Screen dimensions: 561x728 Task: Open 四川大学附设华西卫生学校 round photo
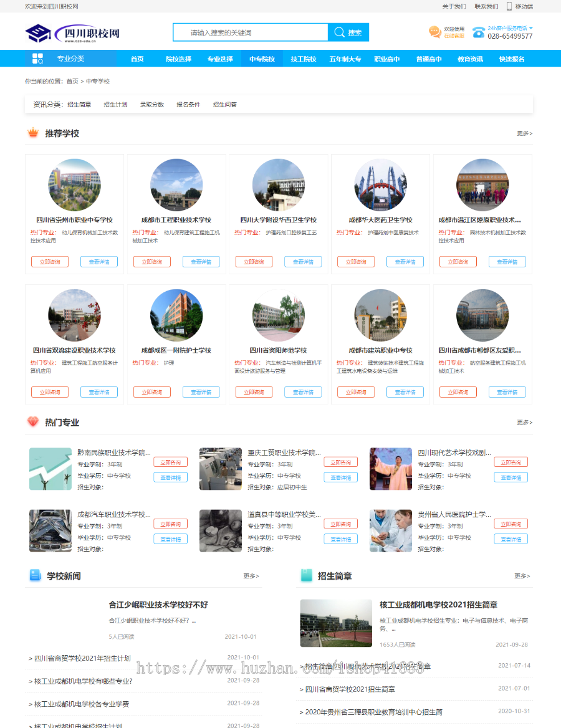pyautogui.click(x=279, y=184)
